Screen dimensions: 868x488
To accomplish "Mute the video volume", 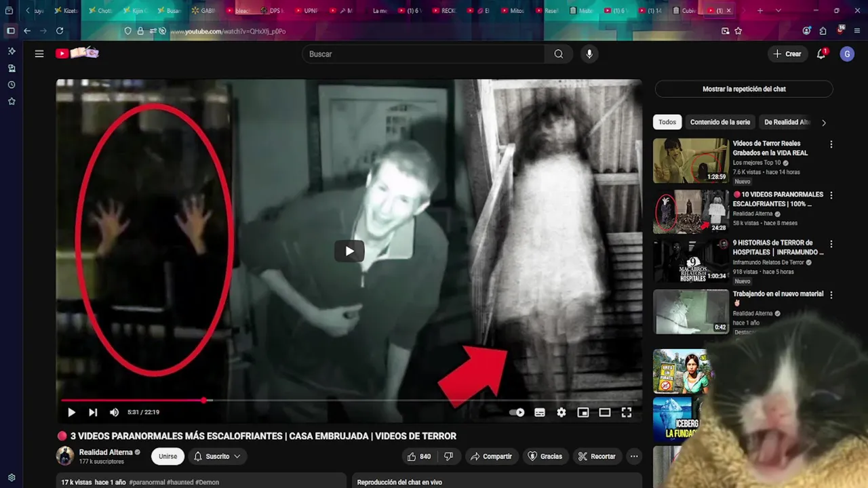I will pos(114,412).
